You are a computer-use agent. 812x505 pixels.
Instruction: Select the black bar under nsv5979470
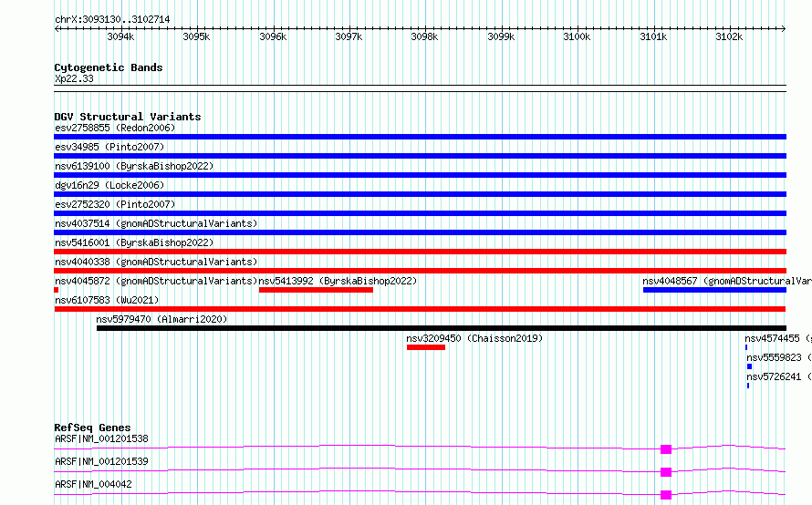point(442,328)
